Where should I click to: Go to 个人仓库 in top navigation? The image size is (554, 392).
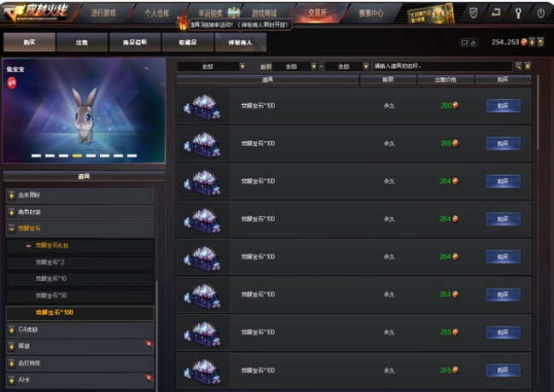point(157,14)
